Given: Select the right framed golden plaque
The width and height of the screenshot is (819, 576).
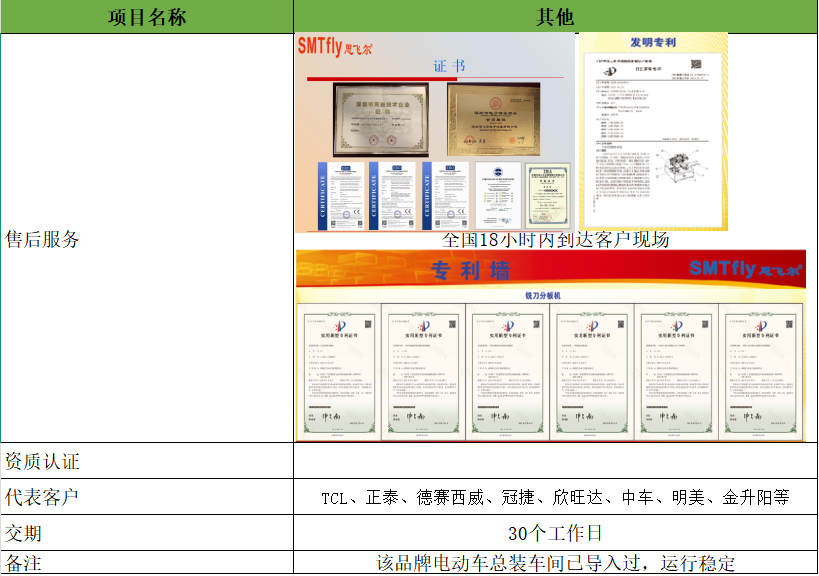Looking at the screenshot, I should [x=491, y=117].
